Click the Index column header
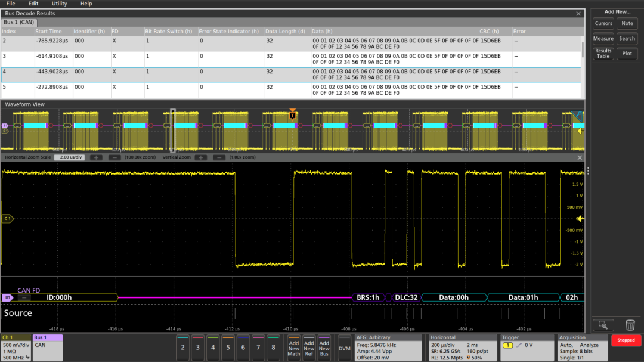The height and width of the screenshot is (363, 644). click(9, 31)
